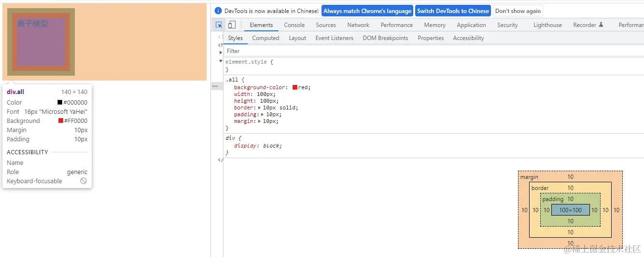
Task: Click Switch DevTools to Chinese
Action: [x=453, y=11]
